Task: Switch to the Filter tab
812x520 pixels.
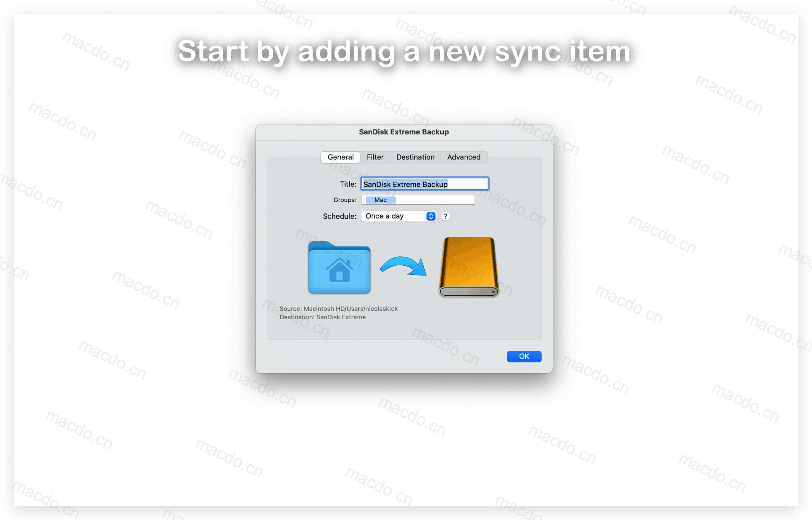Action: [x=375, y=157]
